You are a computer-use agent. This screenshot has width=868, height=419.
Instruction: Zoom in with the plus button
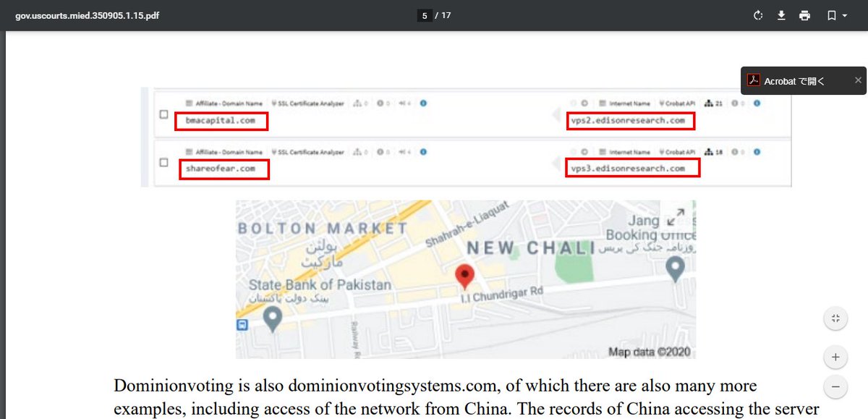point(835,357)
